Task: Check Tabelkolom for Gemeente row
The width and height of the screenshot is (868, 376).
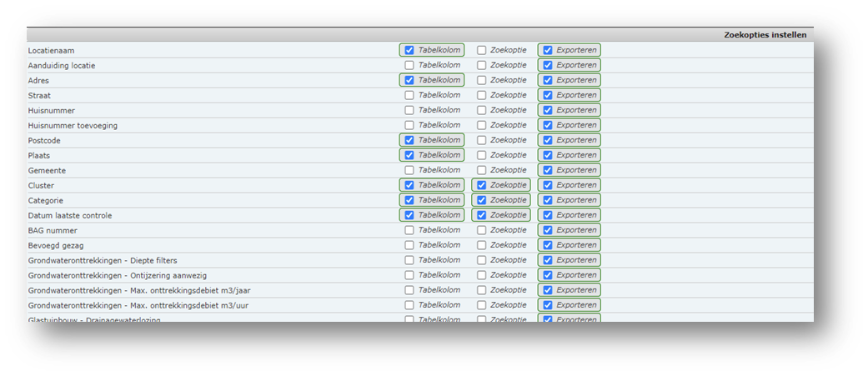Action: pos(409,170)
